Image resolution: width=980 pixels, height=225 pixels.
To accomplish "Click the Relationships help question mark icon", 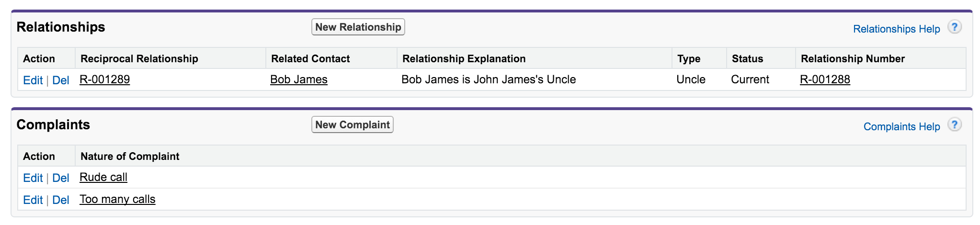I will click(954, 27).
